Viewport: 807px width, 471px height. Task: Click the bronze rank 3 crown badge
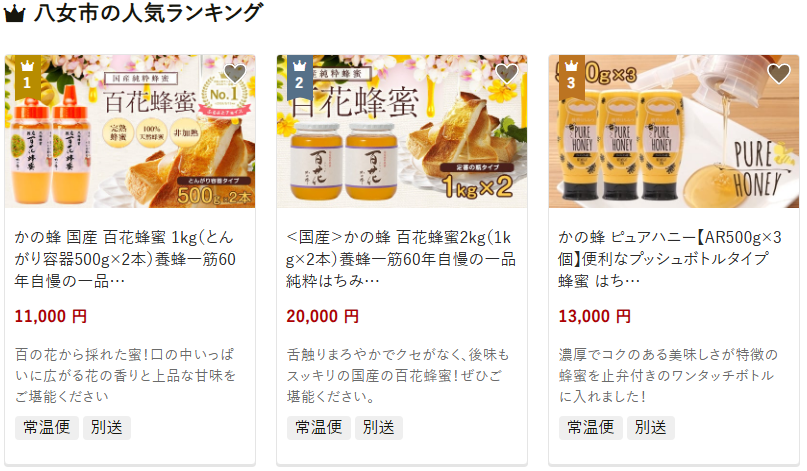(571, 76)
